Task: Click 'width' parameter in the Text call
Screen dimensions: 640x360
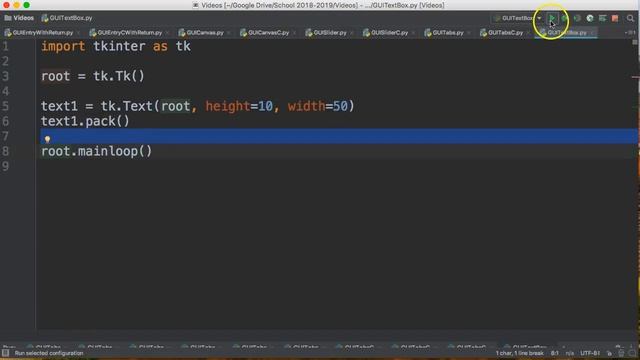Action: tap(306, 106)
